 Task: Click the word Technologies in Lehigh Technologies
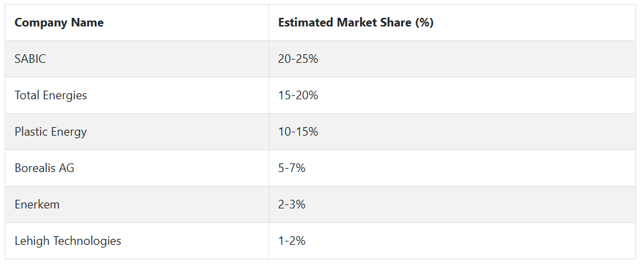pyautogui.click(x=87, y=241)
